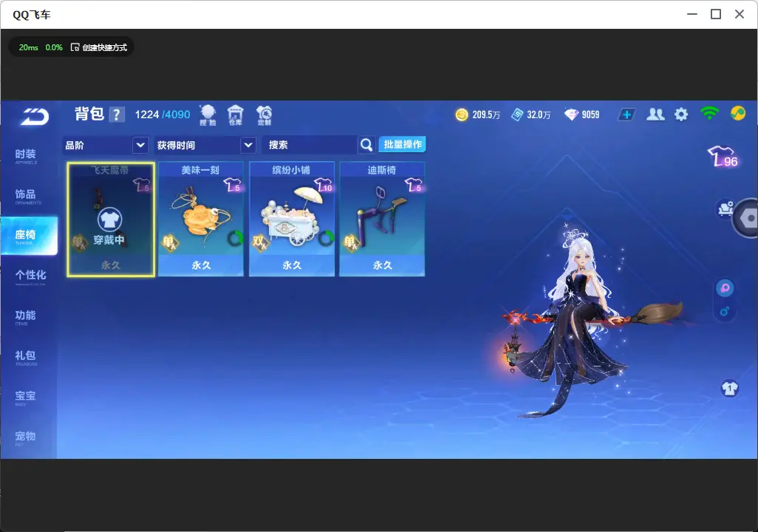Click the 品阶 dropdown arrow
Image resolution: width=758 pixels, height=532 pixels.
tap(140, 145)
